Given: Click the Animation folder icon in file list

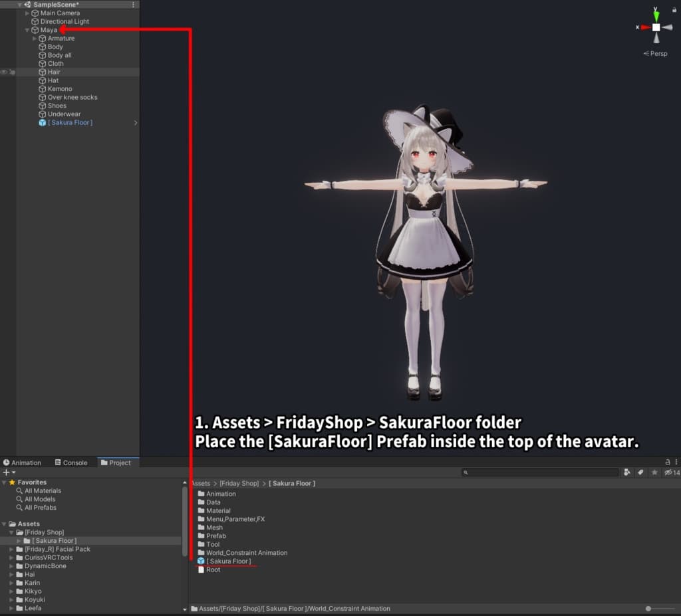Looking at the screenshot, I should (x=201, y=494).
